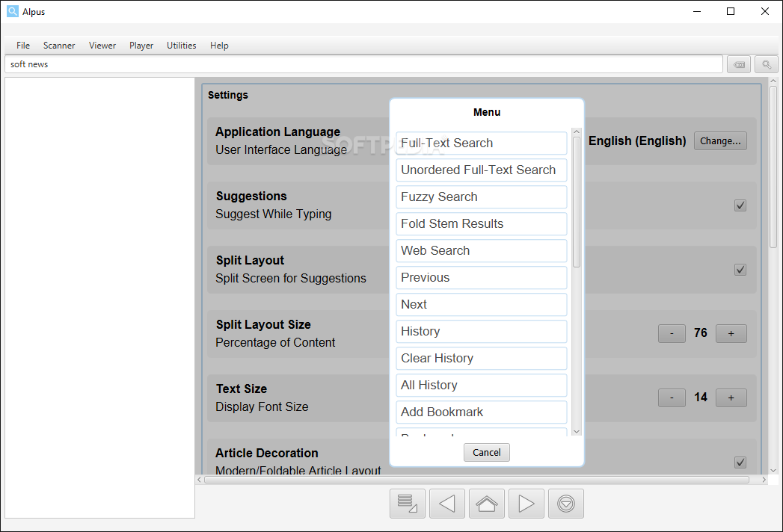Click settings horizontal scrollbar left arrow
This screenshot has height=532, width=783.
[199, 480]
